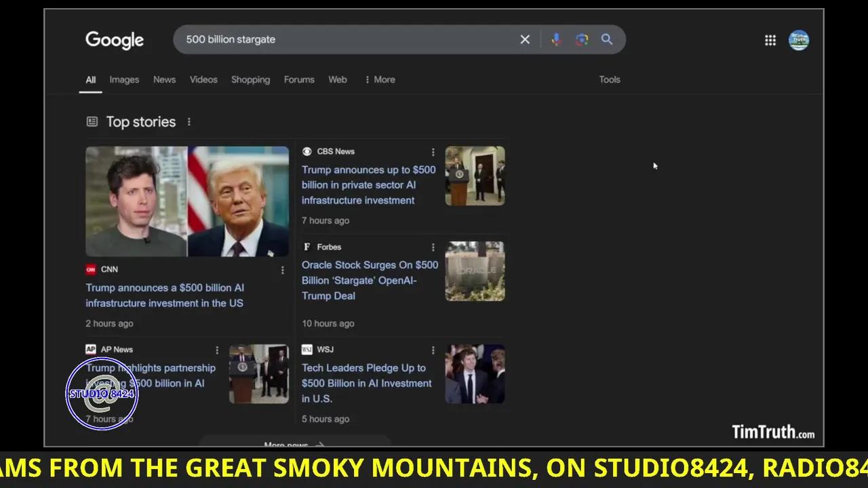The width and height of the screenshot is (868, 488).
Task: Click the 'CBS News' source name
Action: click(336, 152)
